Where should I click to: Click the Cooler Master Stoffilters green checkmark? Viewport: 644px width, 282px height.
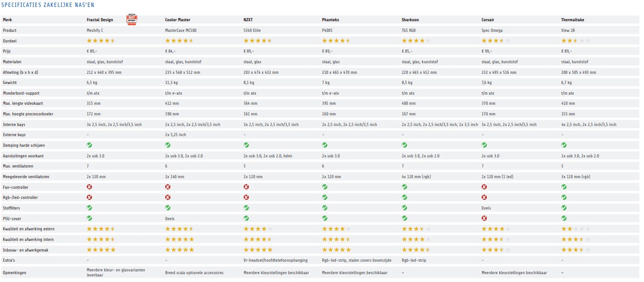[x=168, y=208]
